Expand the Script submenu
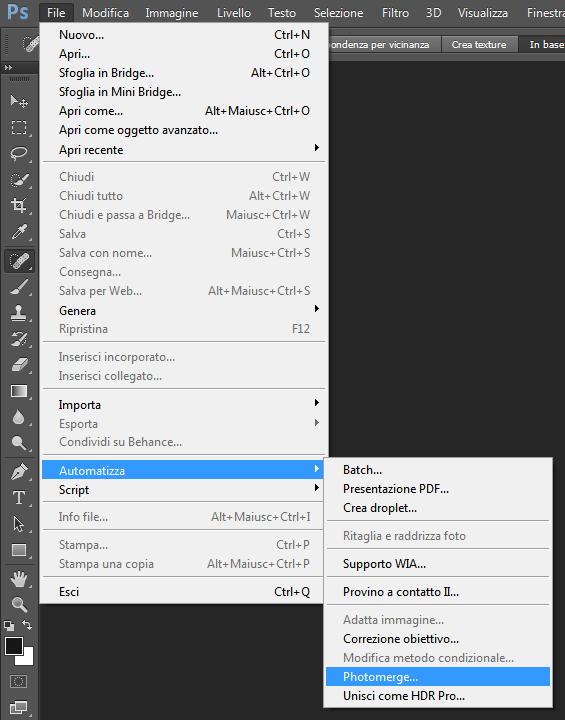The image size is (565, 720). [184, 489]
